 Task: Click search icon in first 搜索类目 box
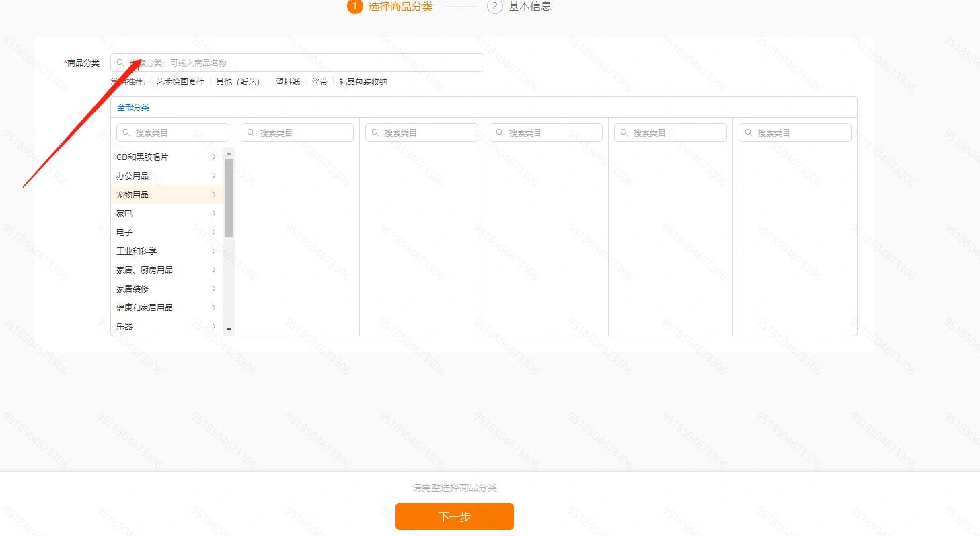(126, 132)
